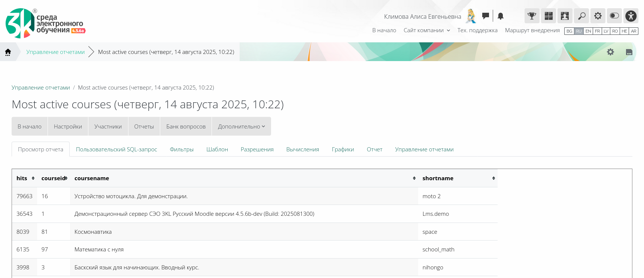This screenshot has width=644, height=278.
Task: Expand the Сайт компании menu
Action: [426, 30]
